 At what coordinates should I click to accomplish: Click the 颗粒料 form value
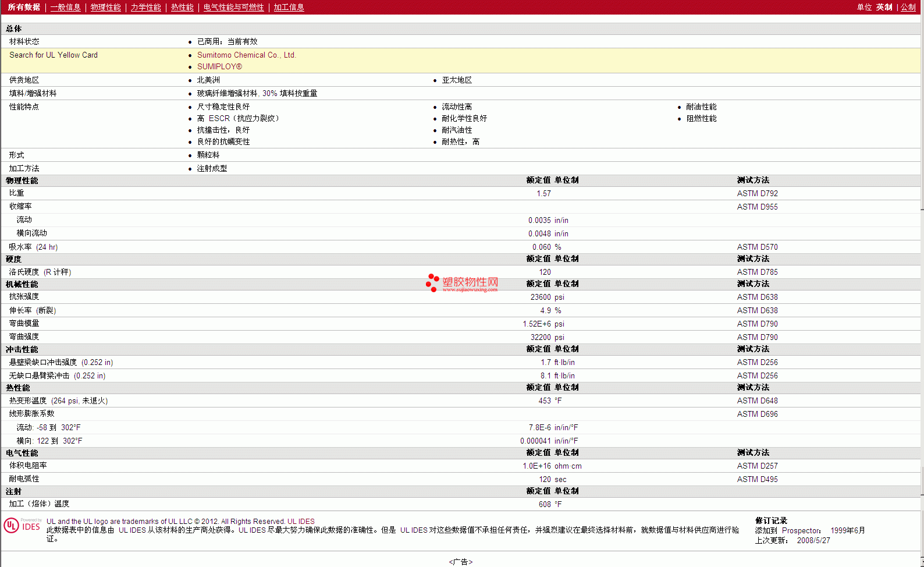pyautogui.click(x=208, y=155)
